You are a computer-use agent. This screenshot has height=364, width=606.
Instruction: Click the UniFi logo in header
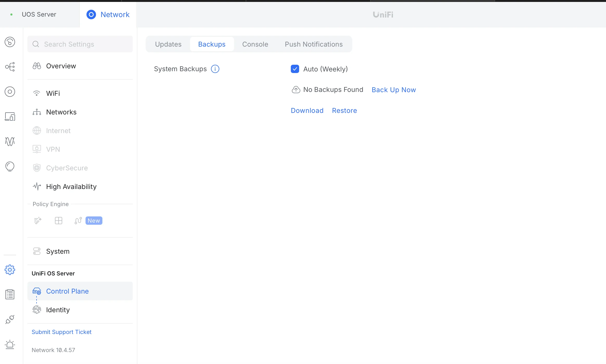click(x=383, y=14)
